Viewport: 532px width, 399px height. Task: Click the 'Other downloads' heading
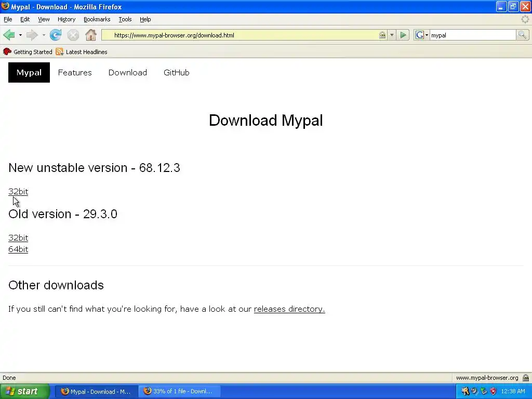[x=56, y=285]
